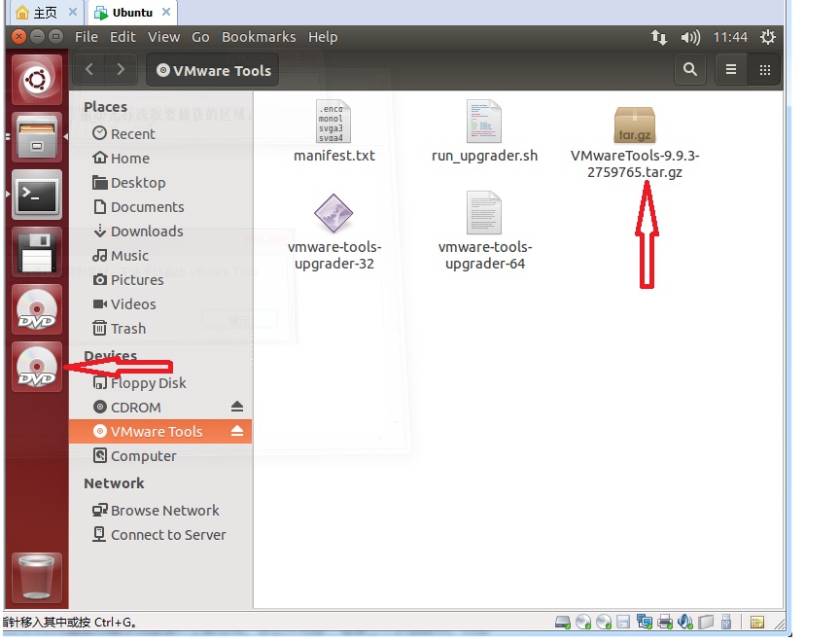The width and height of the screenshot is (840, 643).
Task: Select the vmware-tools-upgrader-32 file
Action: coord(333,232)
